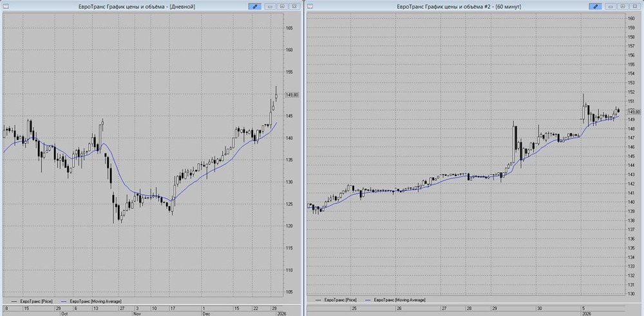Viewport: 644px width, 316px height.
Task: Minimize the Дневной chart window
Action: point(270,6)
